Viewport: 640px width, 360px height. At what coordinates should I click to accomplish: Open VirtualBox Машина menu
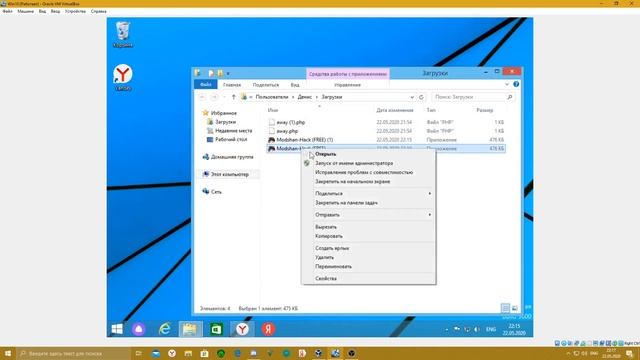(25, 11)
